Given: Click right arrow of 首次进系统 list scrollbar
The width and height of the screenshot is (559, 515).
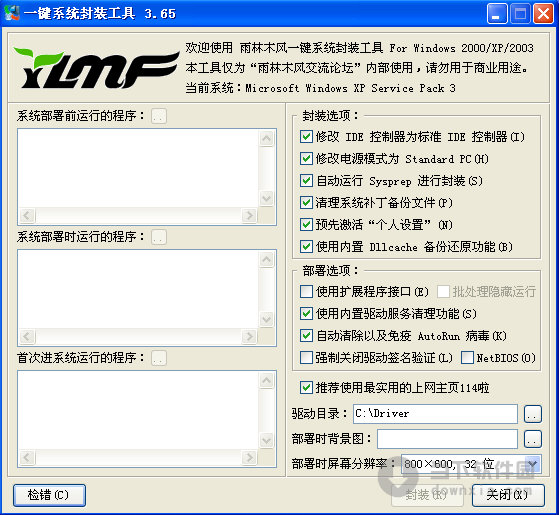Looking at the screenshot, I should 249,457.
